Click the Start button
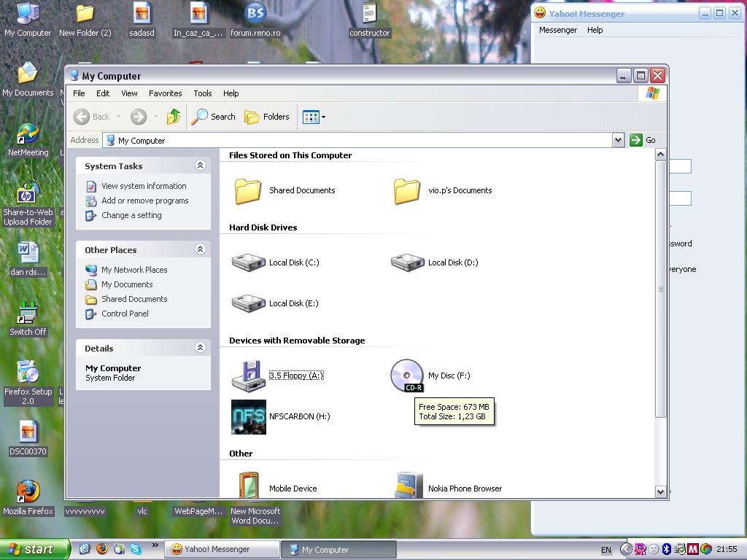 (35, 549)
